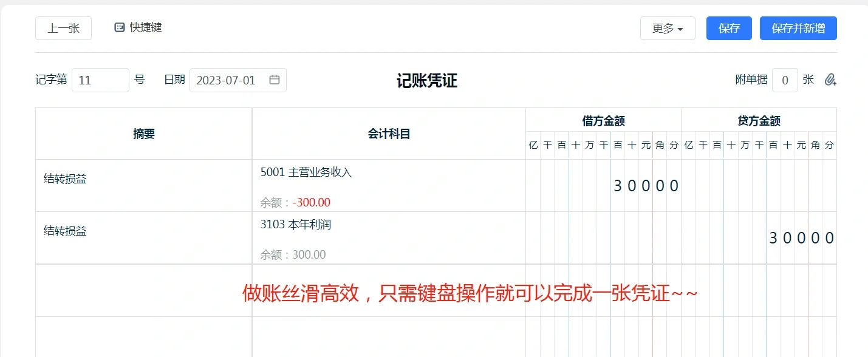
Task: Click the credit amount cell showing 30000
Action: click(x=802, y=238)
